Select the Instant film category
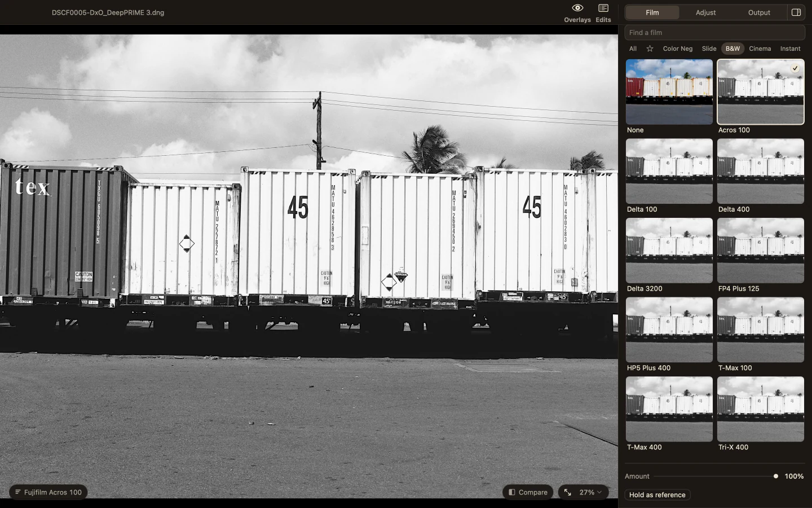 [x=790, y=49]
